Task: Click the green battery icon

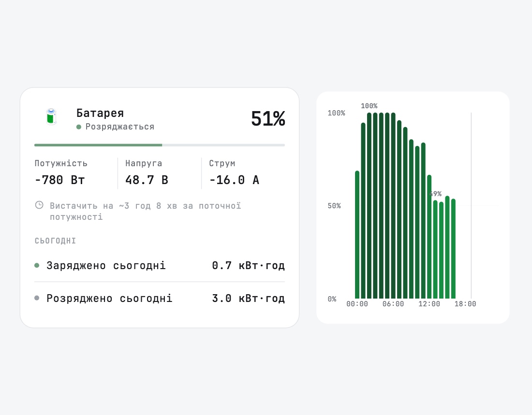Action: pyautogui.click(x=51, y=116)
